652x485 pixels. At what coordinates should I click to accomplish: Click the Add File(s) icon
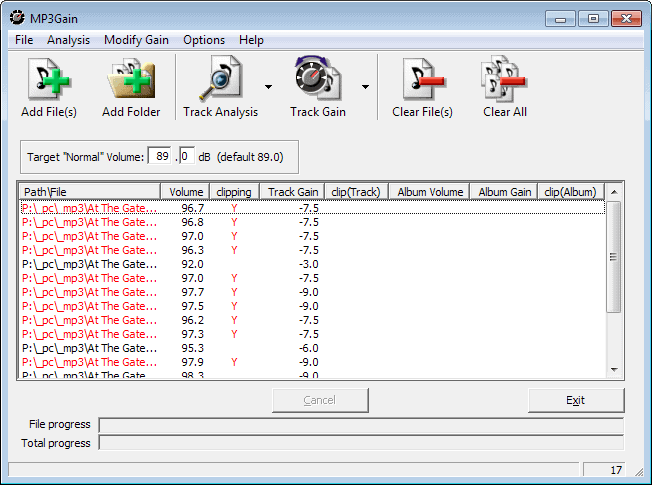pos(49,79)
